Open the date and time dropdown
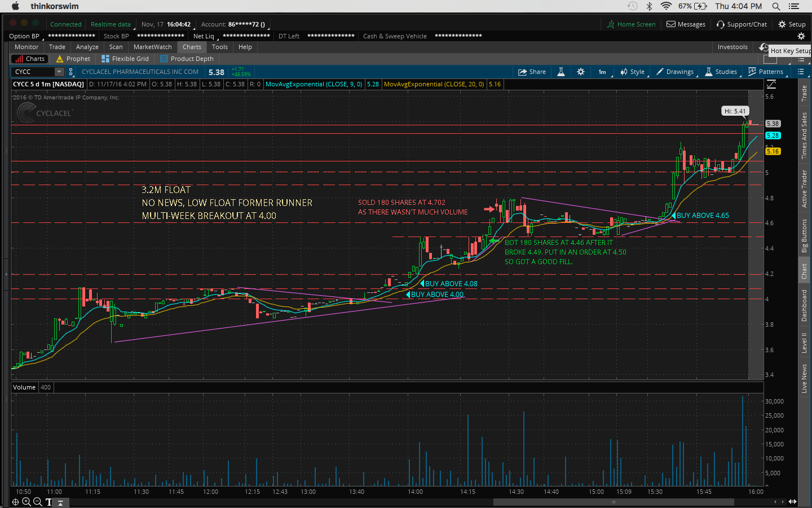 coord(166,24)
